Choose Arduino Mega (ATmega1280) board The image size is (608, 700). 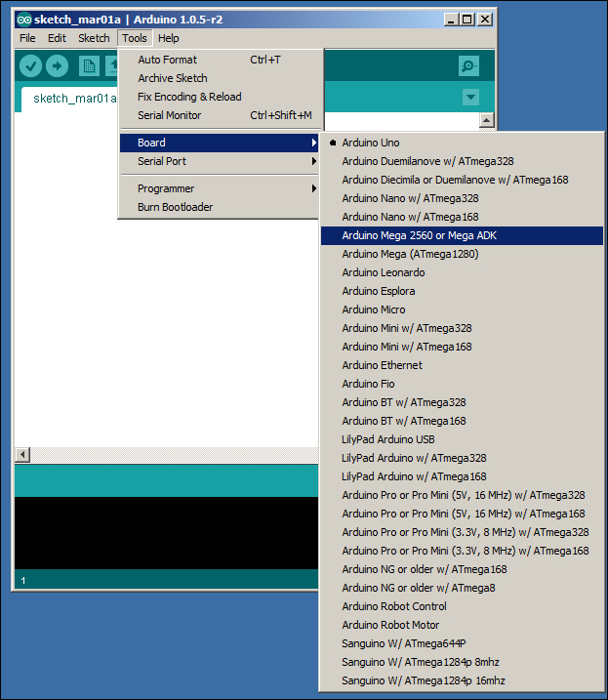click(462, 254)
